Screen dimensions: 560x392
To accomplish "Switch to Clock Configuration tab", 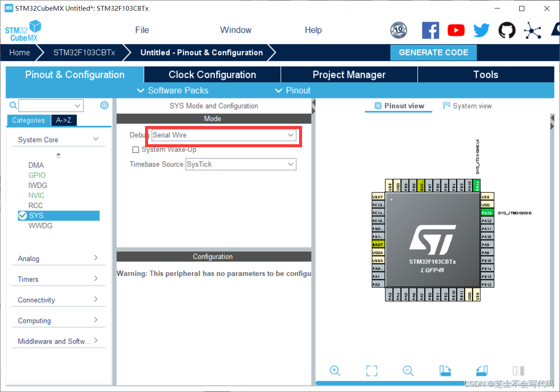I will (x=212, y=75).
